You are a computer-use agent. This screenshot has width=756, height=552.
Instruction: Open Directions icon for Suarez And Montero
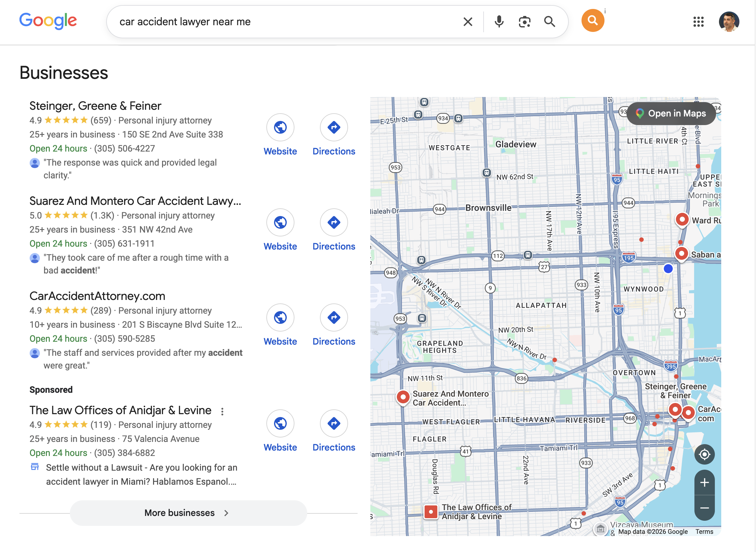[x=334, y=222]
